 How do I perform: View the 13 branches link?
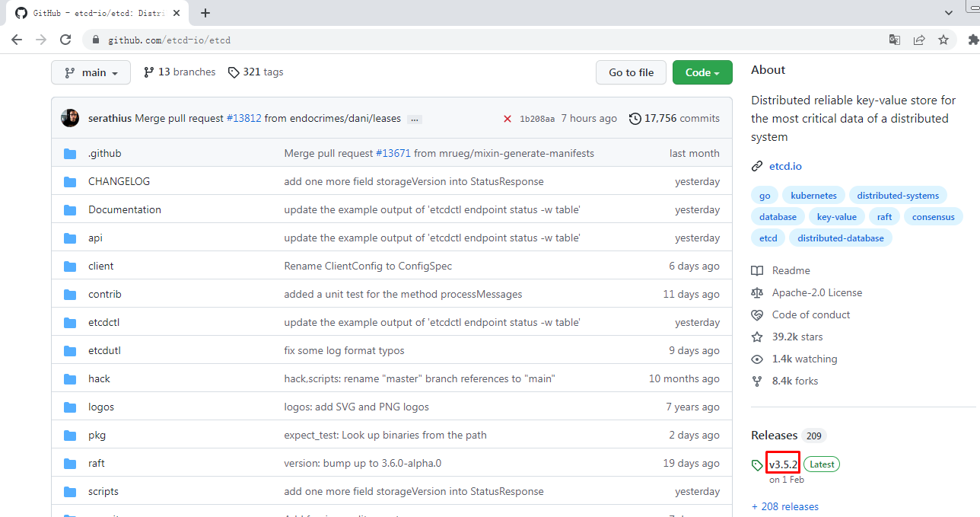tap(180, 72)
